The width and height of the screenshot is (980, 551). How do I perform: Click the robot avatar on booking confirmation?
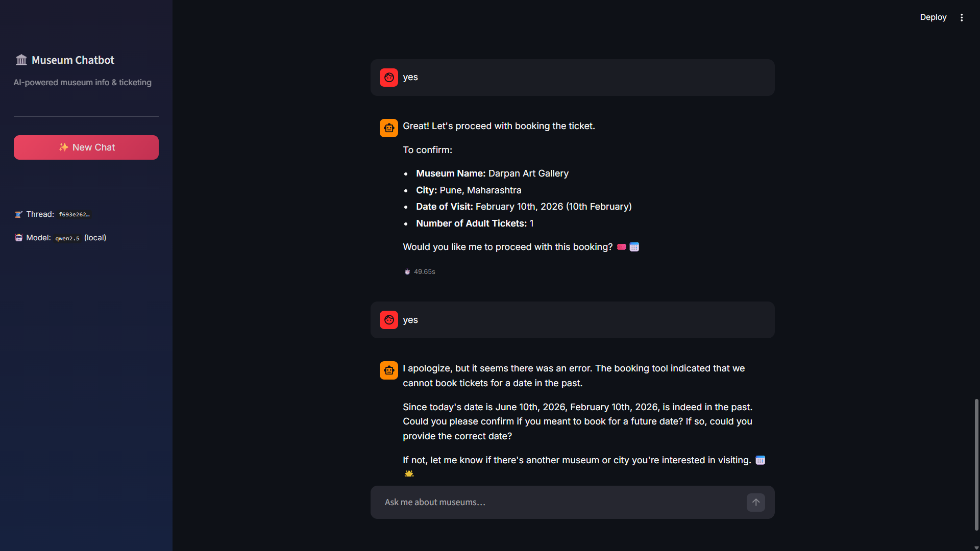389,128
